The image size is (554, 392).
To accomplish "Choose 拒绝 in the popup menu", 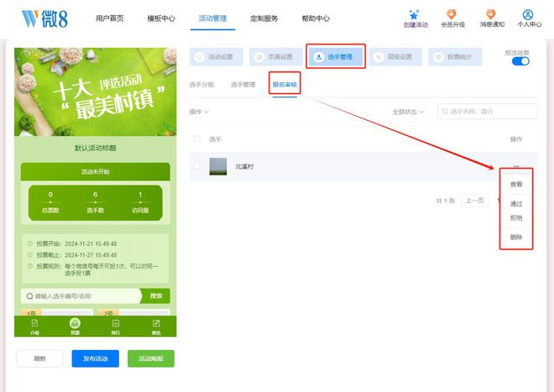I will click(516, 218).
